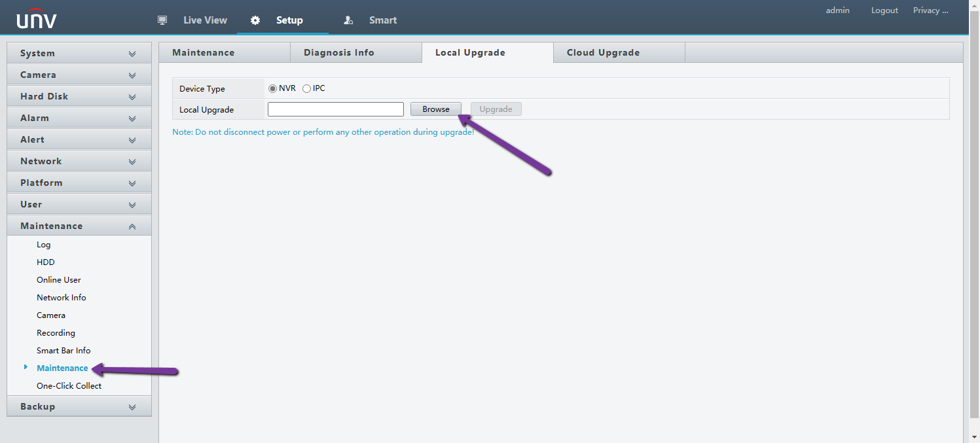The width and height of the screenshot is (980, 443).
Task: Expand the Network settings section
Action: 79,161
